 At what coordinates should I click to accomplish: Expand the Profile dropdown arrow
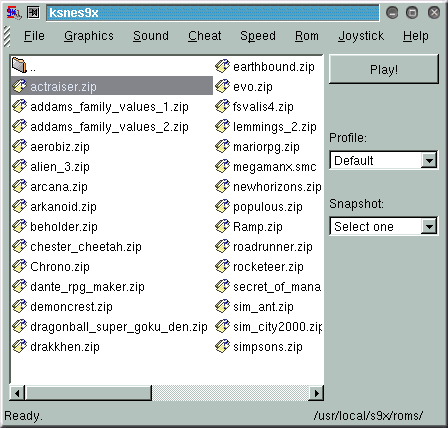[429, 161]
